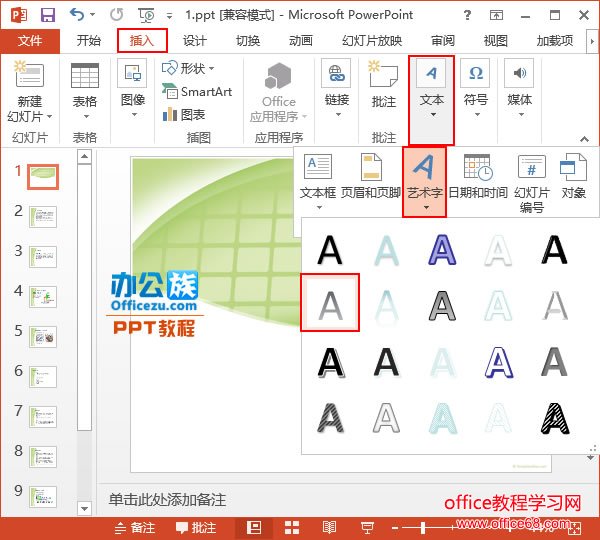600x540 pixels.
Task: Toggle 批注 comments pane in status bar
Action: (196, 528)
